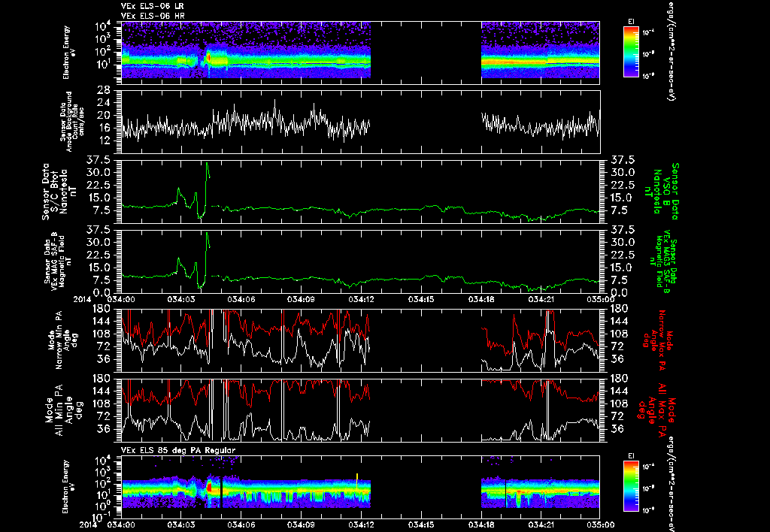Click the yellow vertical spike in the 85 deg PA spectrogram
Image resolution: width=770 pixels, height=532 pixels.
tap(357, 480)
